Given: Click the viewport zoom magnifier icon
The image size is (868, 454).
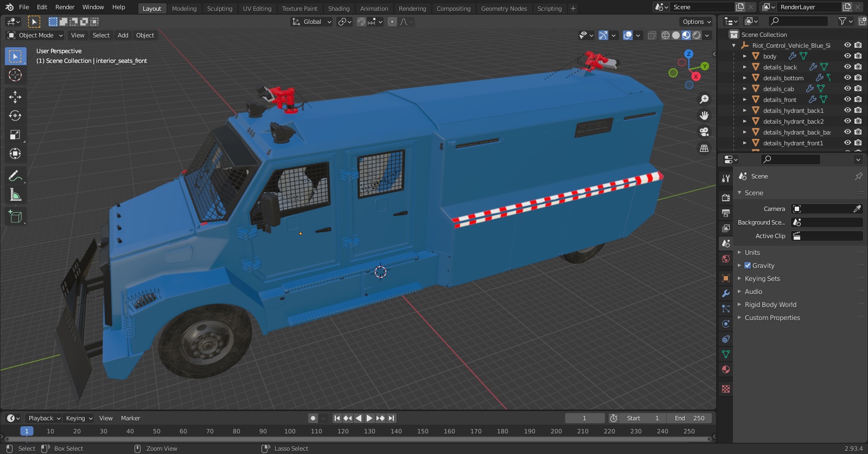Looking at the screenshot, I should (x=704, y=99).
